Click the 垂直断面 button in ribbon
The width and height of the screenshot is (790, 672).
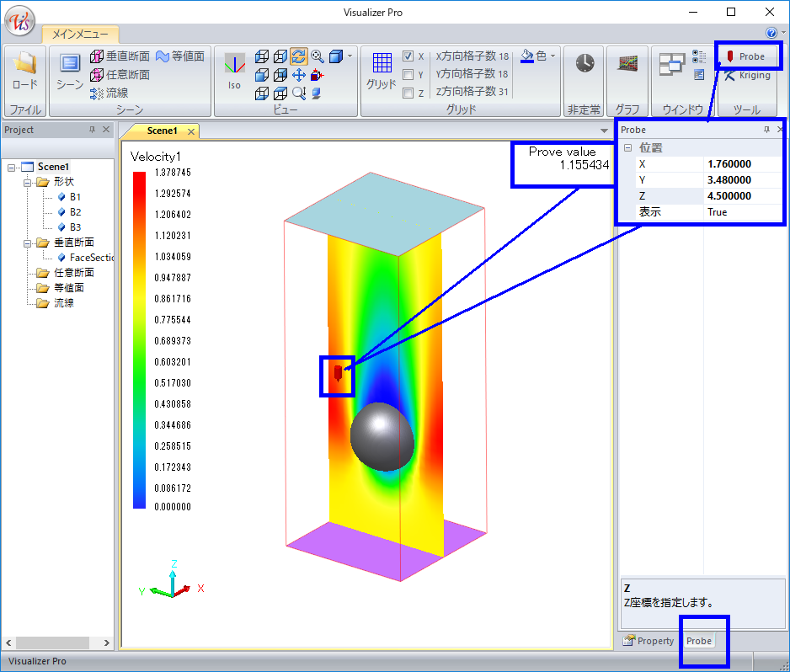[120, 56]
